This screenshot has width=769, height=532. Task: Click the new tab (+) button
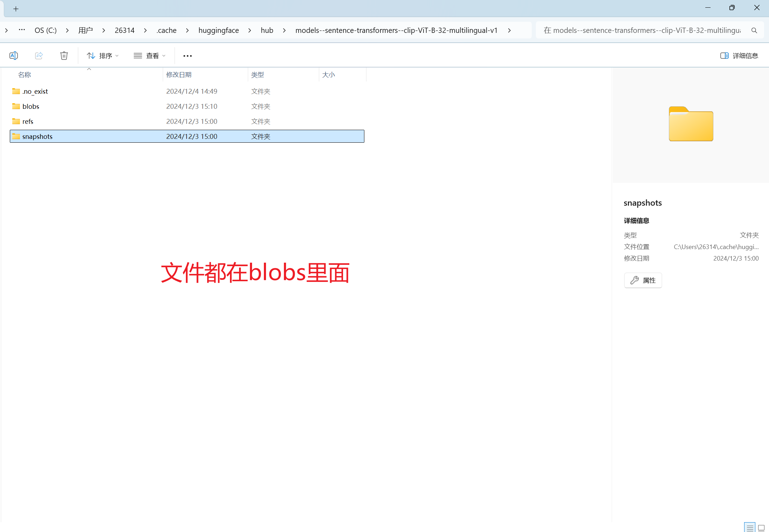[16, 8]
